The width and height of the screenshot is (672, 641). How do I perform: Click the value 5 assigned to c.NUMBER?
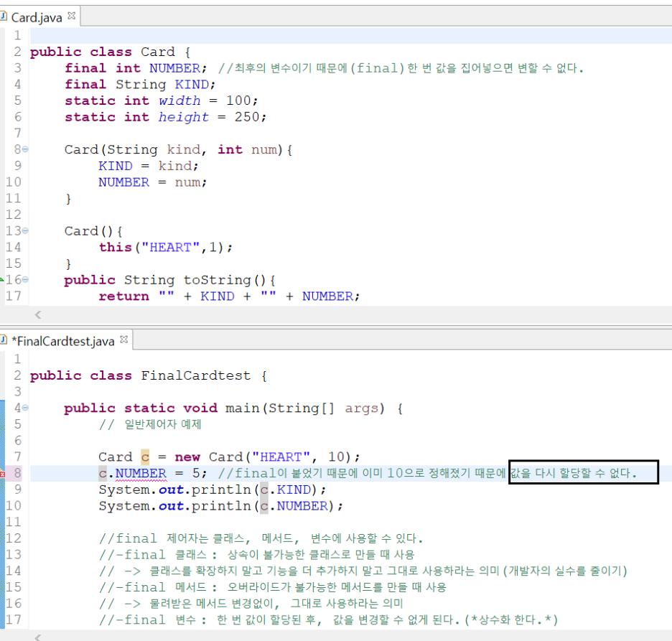[x=196, y=474]
